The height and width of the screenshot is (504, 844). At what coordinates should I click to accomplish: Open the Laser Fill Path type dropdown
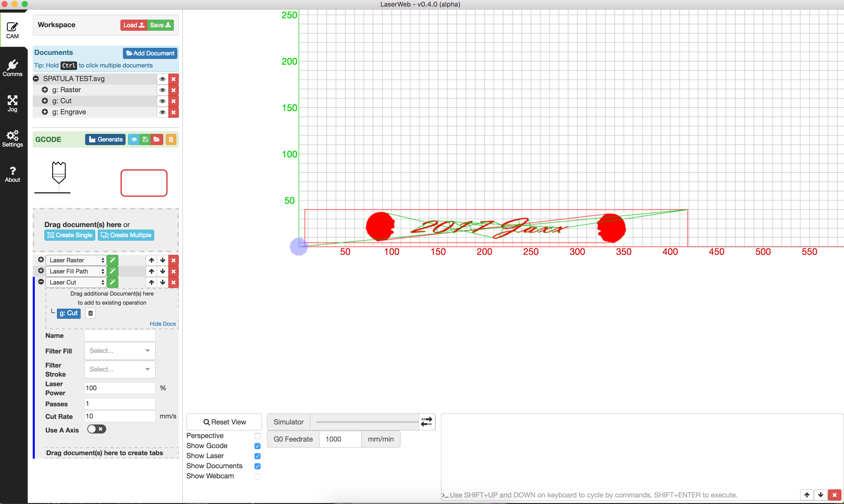tap(76, 272)
